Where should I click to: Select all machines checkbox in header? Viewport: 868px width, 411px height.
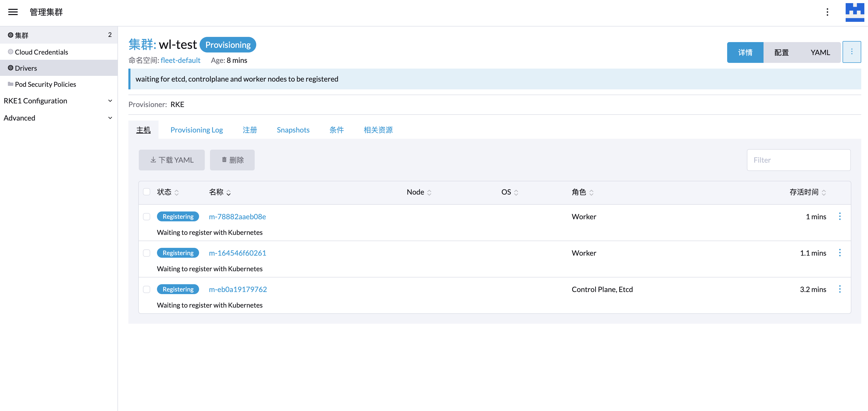click(x=147, y=192)
